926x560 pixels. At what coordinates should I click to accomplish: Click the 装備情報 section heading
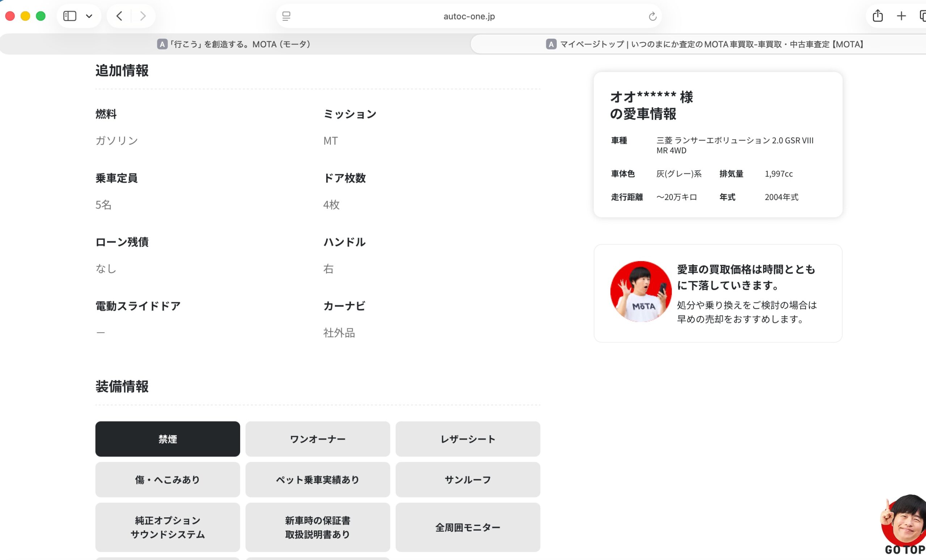pos(122,386)
